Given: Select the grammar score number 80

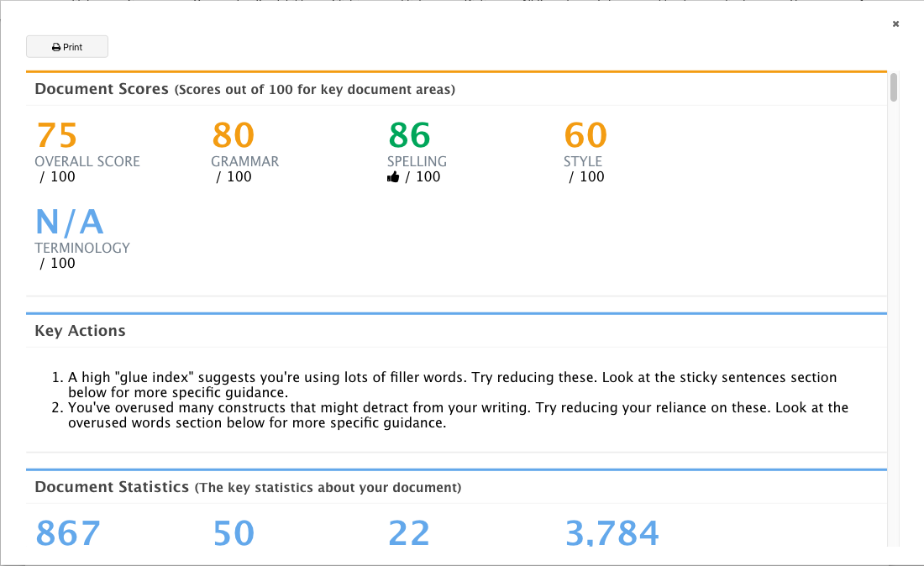Looking at the screenshot, I should tap(234, 135).
